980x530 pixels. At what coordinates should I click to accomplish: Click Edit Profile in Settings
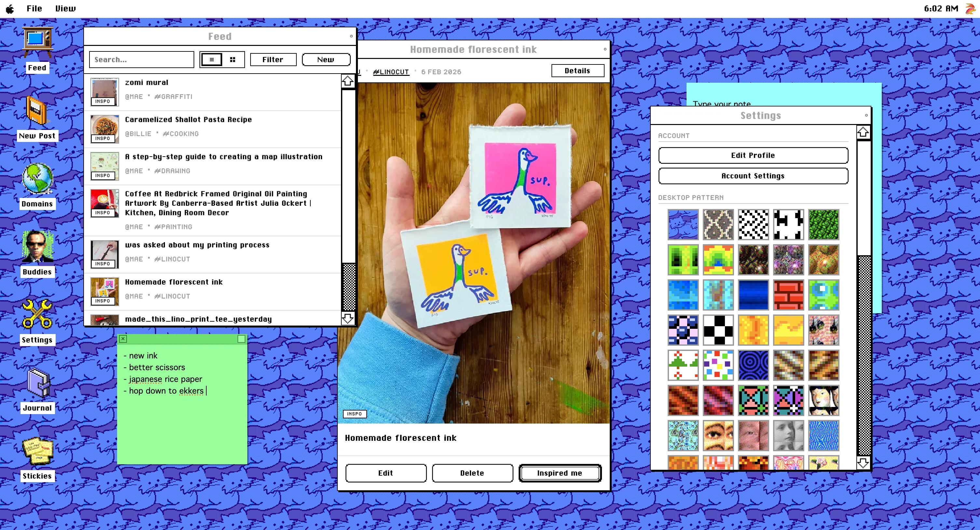pos(753,155)
